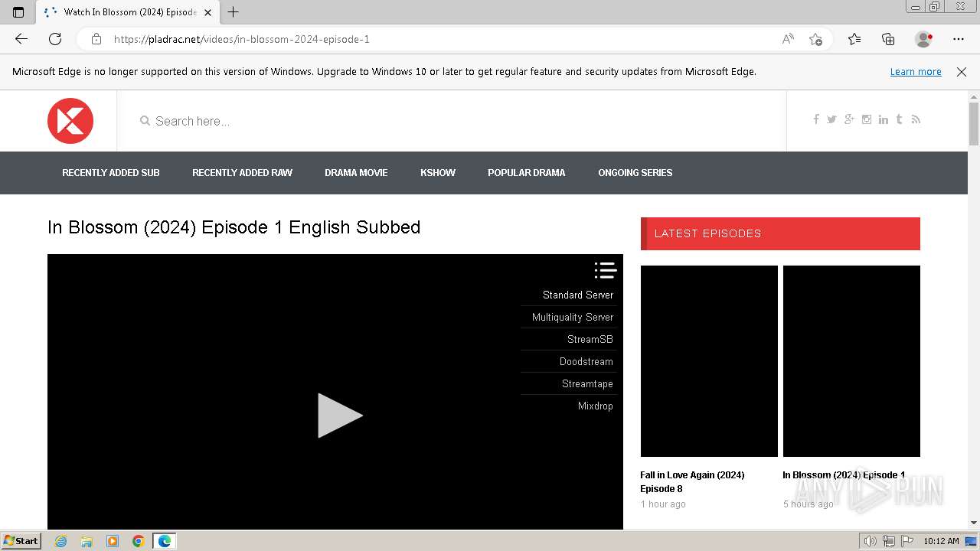Image resolution: width=980 pixels, height=551 pixels.
Task: Open the site's Facebook page icon
Action: (816, 119)
